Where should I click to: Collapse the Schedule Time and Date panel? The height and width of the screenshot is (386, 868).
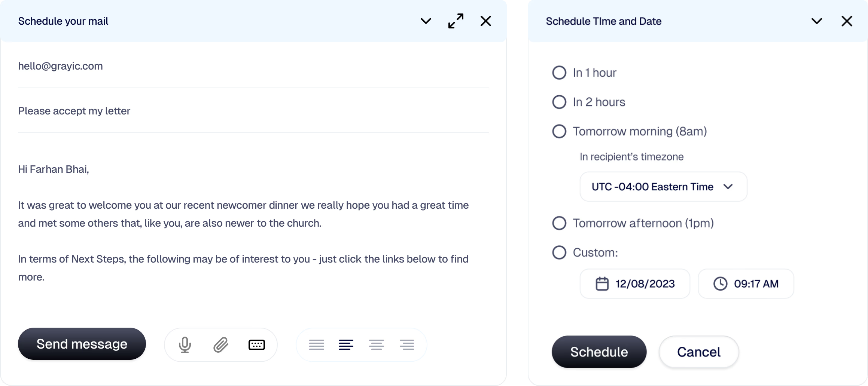point(816,21)
